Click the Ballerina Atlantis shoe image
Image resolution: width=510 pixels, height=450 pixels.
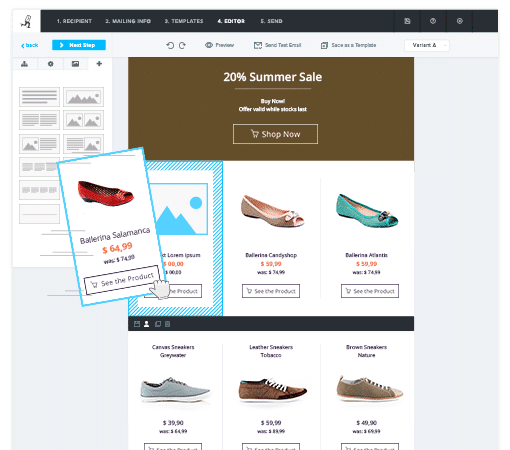[x=367, y=211]
